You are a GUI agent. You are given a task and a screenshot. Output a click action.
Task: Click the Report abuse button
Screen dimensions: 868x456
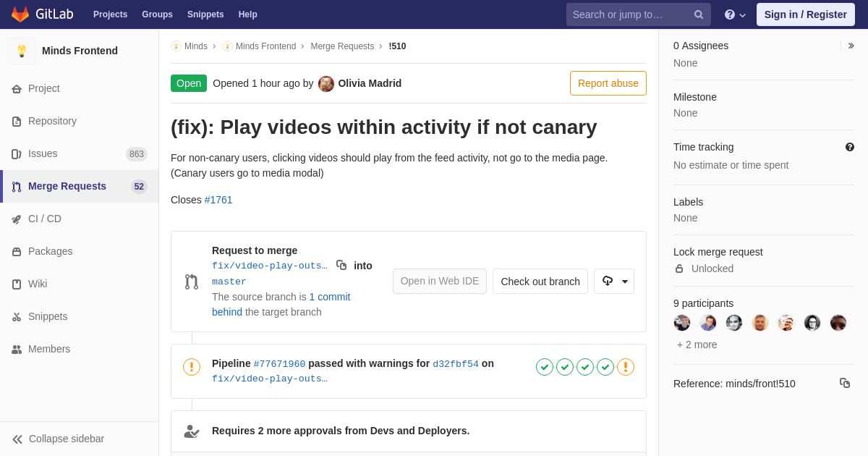[x=608, y=83]
